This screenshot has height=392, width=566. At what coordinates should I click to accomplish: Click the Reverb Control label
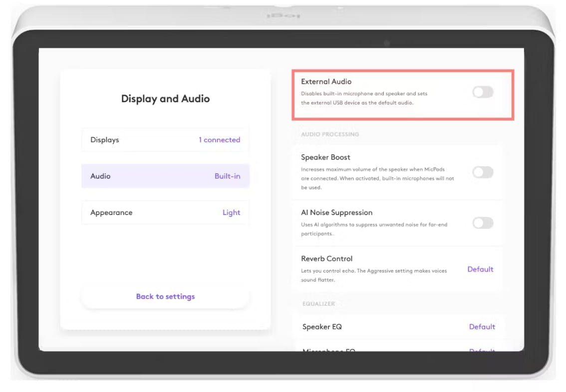tap(327, 258)
